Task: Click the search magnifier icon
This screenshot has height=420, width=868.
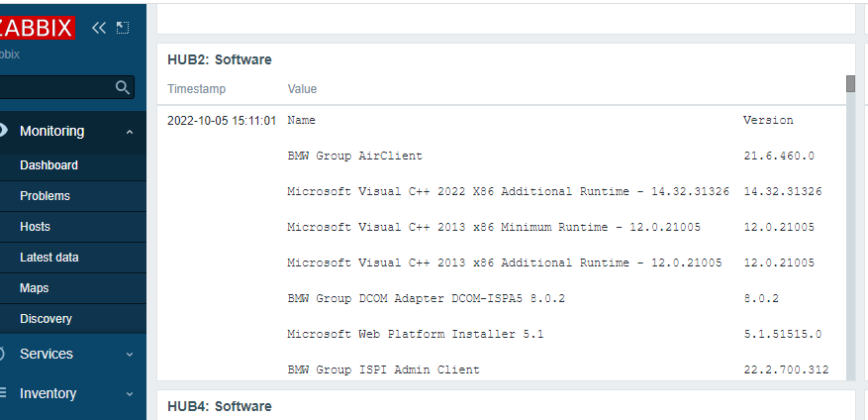Action: 123,87
